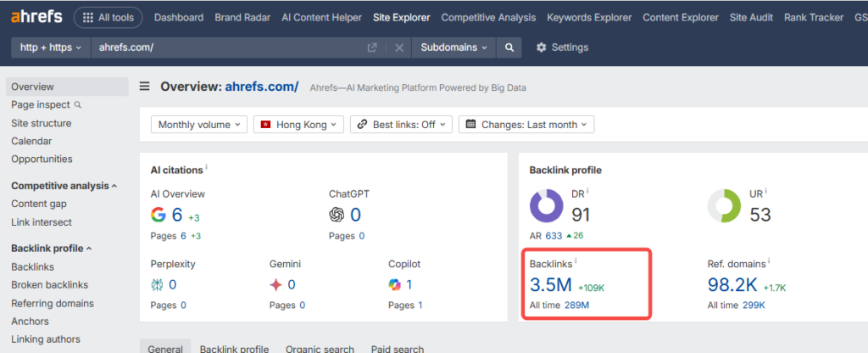Screen dimensions: 868x353
Task: Click the 3.5M backlinks count link
Action: tap(550, 286)
